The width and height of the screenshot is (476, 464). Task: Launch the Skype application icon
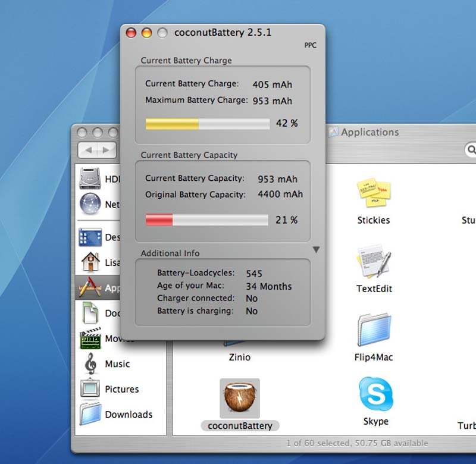[x=376, y=394]
